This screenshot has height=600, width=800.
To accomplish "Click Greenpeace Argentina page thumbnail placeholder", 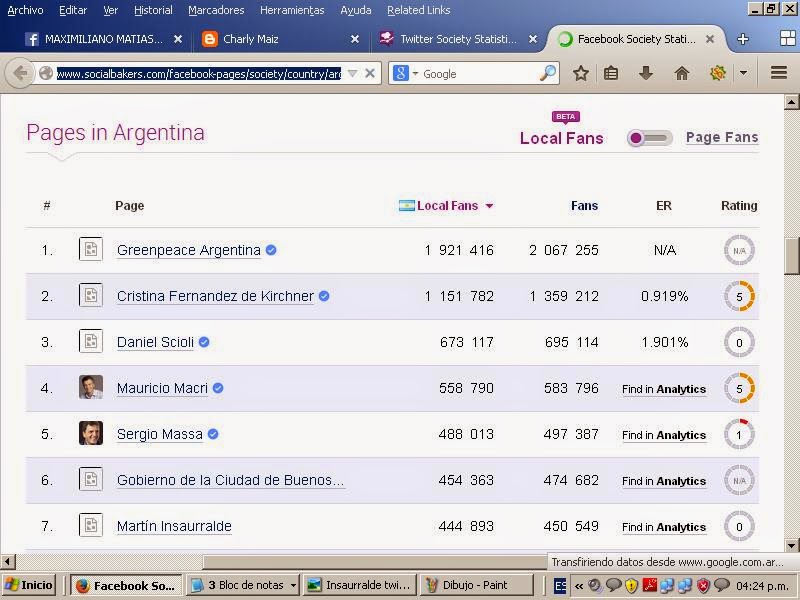I will [91, 249].
